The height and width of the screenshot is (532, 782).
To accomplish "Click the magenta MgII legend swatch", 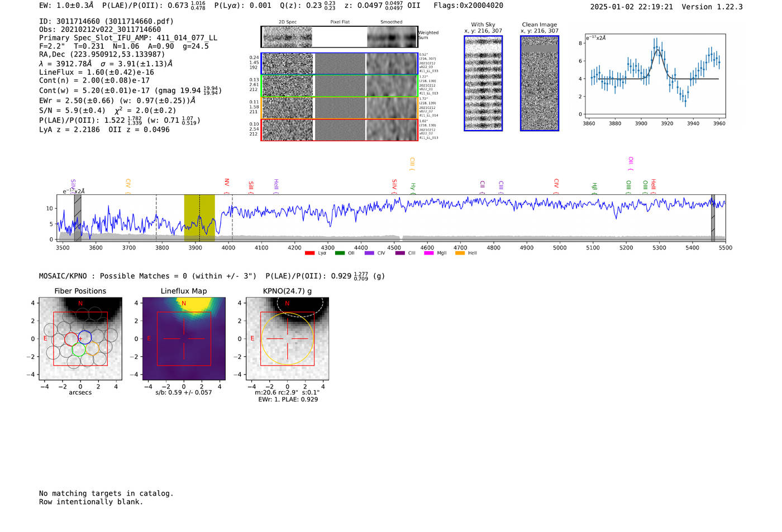I will tap(430, 253).
